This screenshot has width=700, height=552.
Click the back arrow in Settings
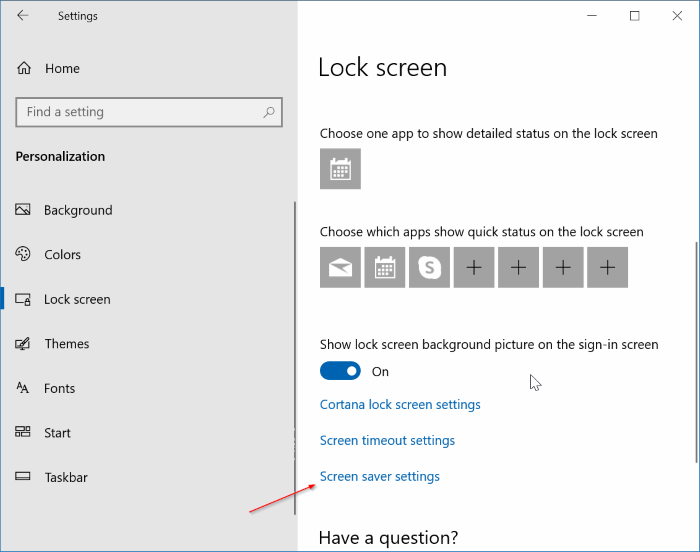click(x=23, y=16)
